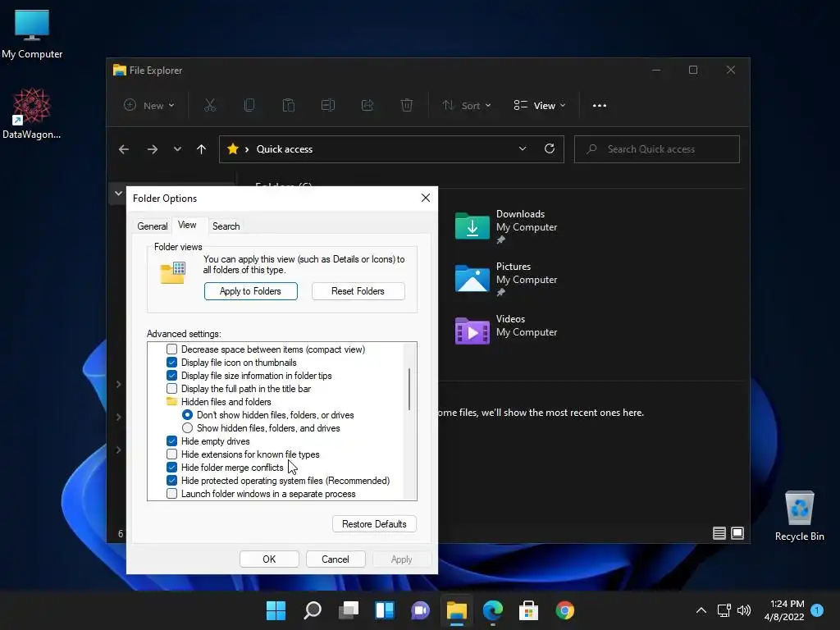
Task: Click the Share icon in File Explorer toolbar
Action: [367, 106]
